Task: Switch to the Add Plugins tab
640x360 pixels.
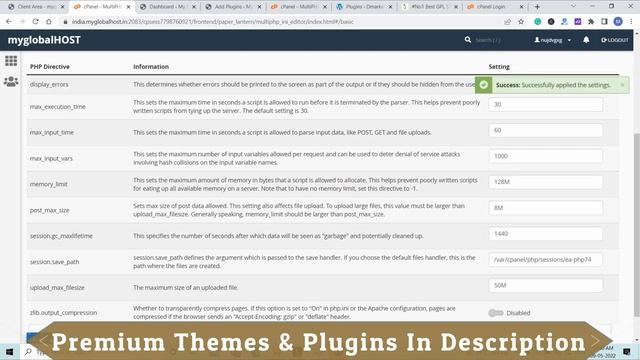Action: (232, 7)
